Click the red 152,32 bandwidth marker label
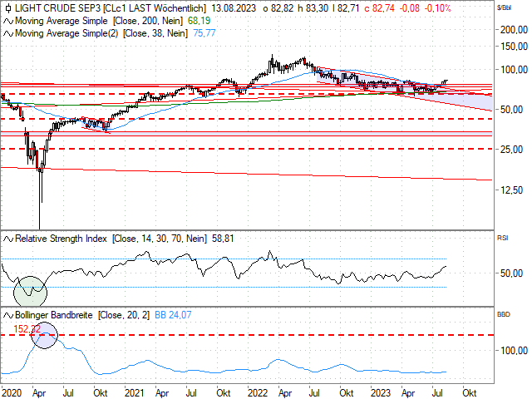 tap(27, 329)
